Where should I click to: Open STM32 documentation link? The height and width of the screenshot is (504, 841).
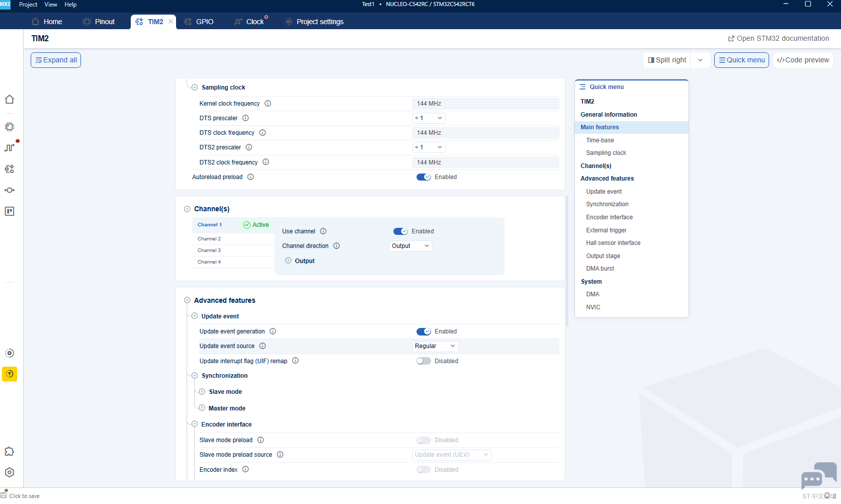[779, 38]
